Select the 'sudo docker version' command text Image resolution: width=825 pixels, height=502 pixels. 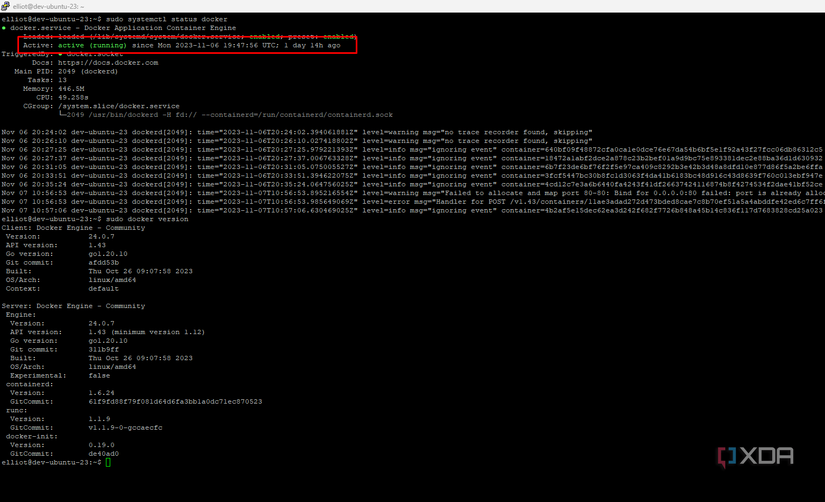pyautogui.click(x=147, y=219)
